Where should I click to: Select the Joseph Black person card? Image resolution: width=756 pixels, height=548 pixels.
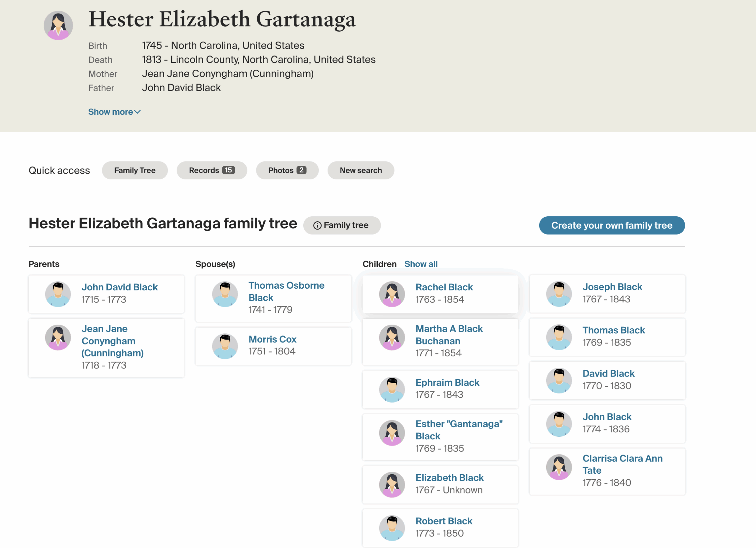coord(607,294)
